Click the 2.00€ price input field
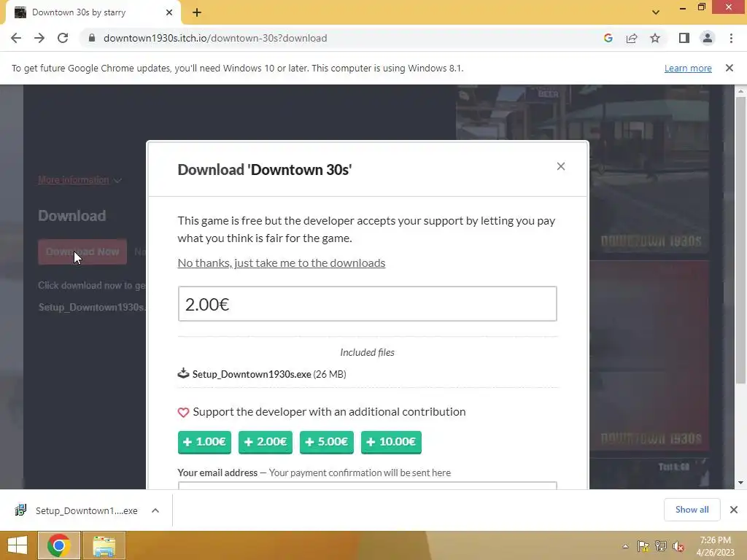This screenshot has height=560, width=747. (368, 304)
